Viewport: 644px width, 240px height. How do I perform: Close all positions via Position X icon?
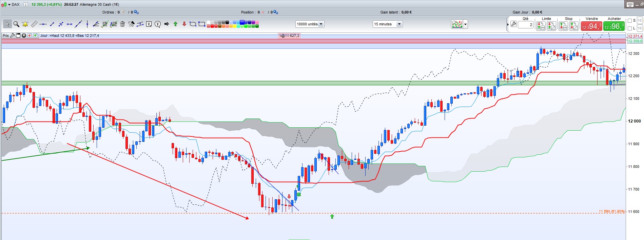pos(263,12)
